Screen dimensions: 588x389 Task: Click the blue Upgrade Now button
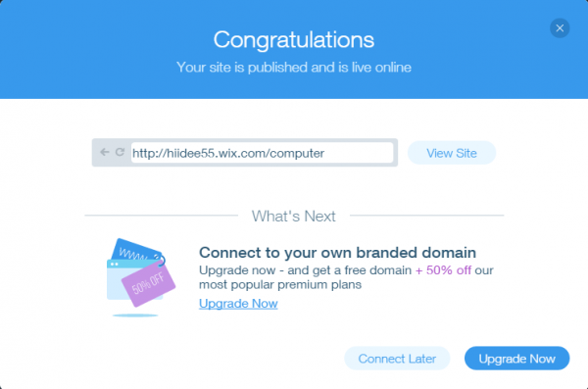tap(516, 359)
